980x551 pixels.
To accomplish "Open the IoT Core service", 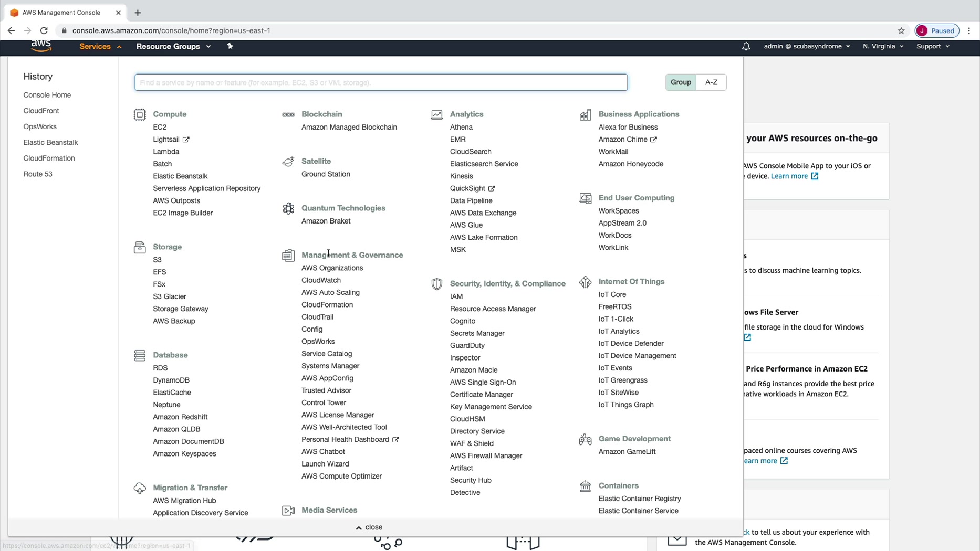I will [x=612, y=294].
